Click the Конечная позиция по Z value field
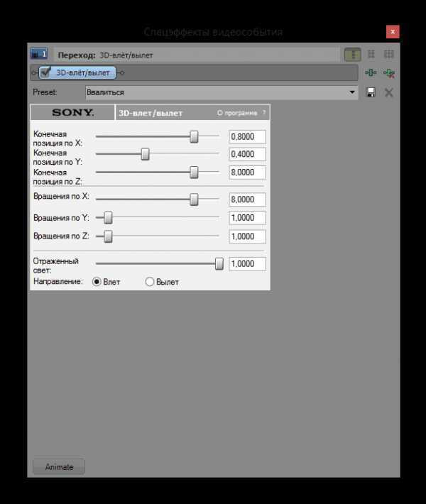Viewport: 426px width, 504px height. pos(247,172)
